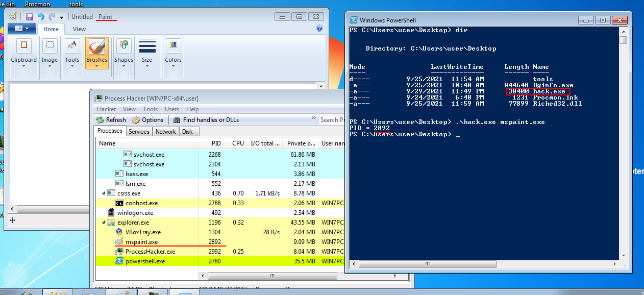Switch to the View tab in Paint

79,29
